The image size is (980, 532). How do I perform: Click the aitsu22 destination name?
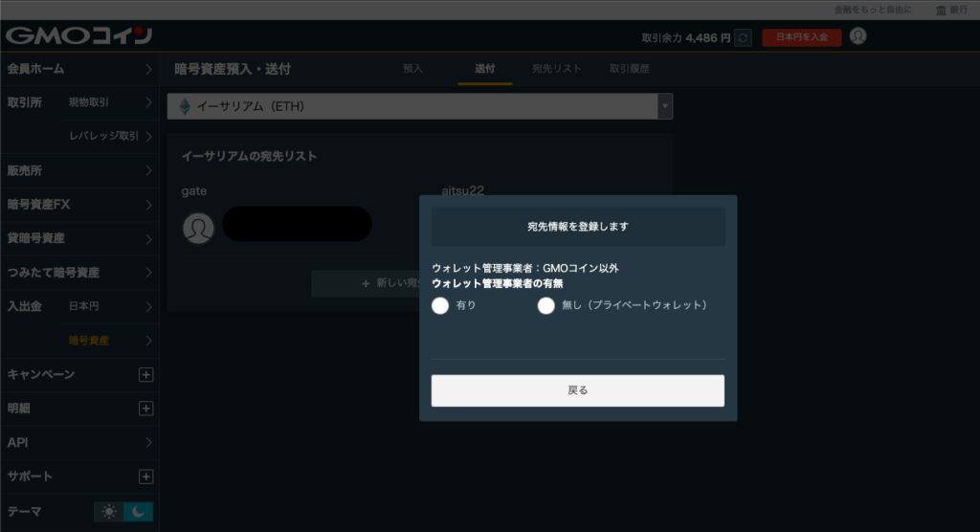(462, 190)
